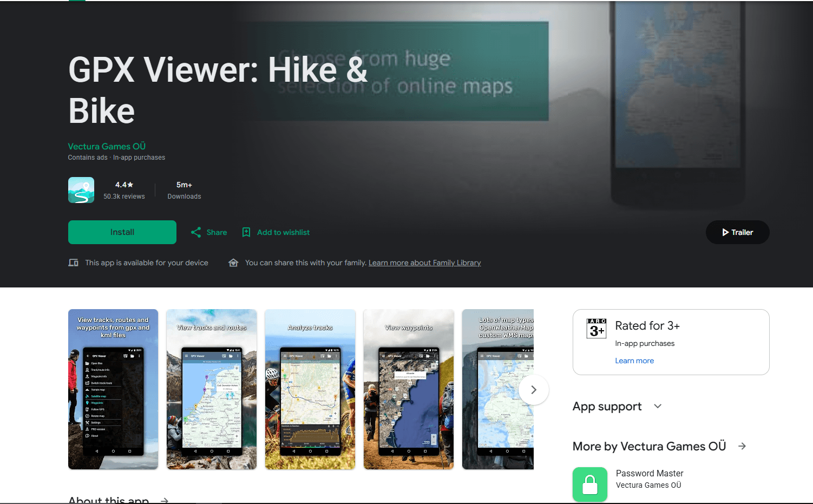Screen dimensions: 813x504
Task: Click the 4.4 star rating
Action: pos(124,185)
